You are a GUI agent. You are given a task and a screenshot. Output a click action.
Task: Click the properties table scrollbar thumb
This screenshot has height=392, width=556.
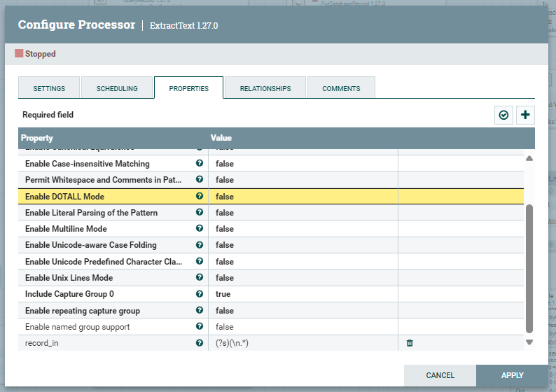coord(529,269)
